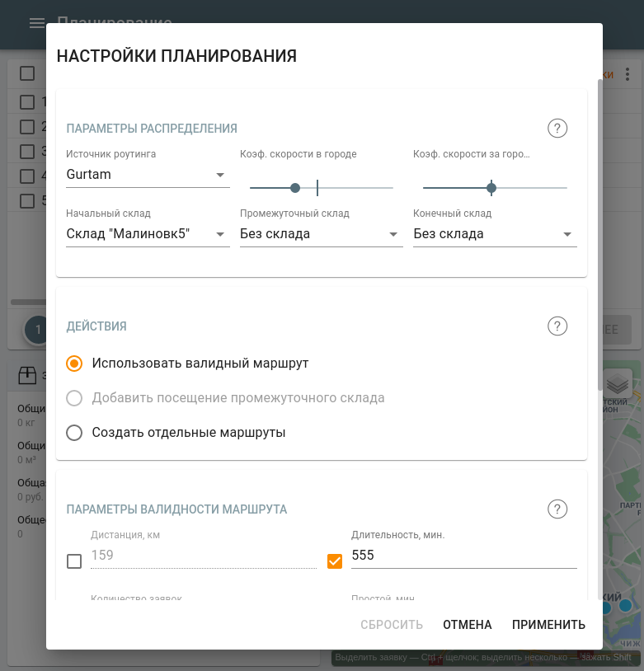
Task: Open the map layers icon
Action: [x=618, y=383]
